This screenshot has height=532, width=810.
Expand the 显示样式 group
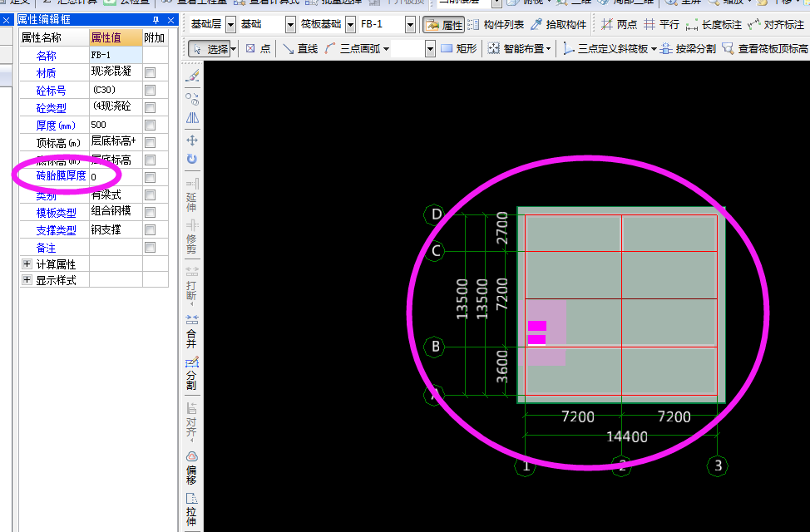tap(27, 280)
